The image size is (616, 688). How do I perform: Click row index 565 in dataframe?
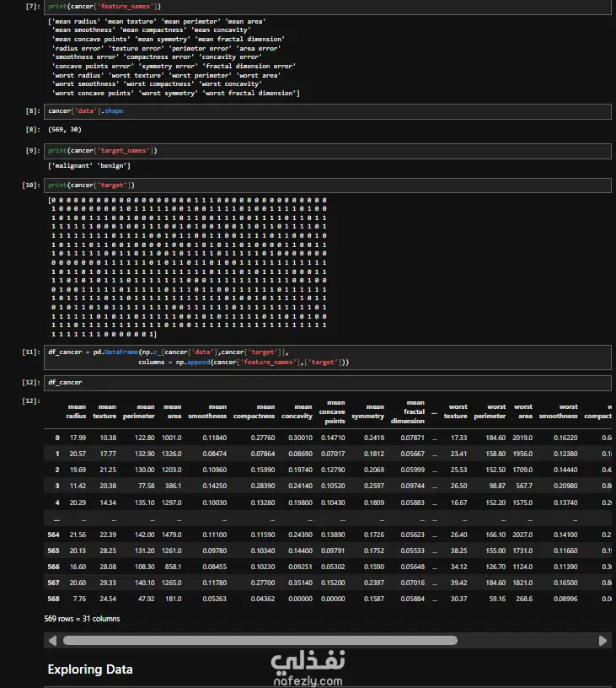click(53, 551)
